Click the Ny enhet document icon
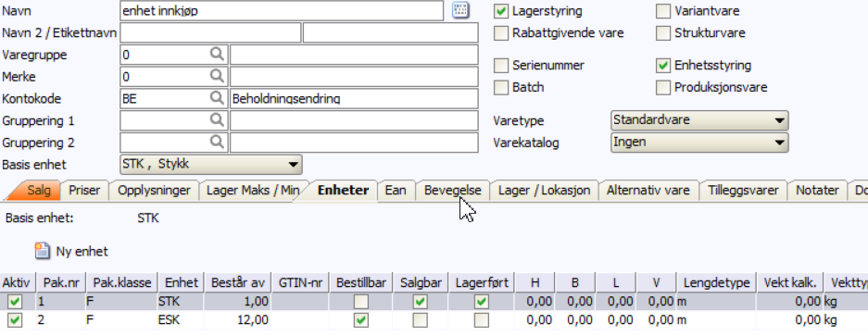The width and height of the screenshot is (868, 336). (43, 252)
